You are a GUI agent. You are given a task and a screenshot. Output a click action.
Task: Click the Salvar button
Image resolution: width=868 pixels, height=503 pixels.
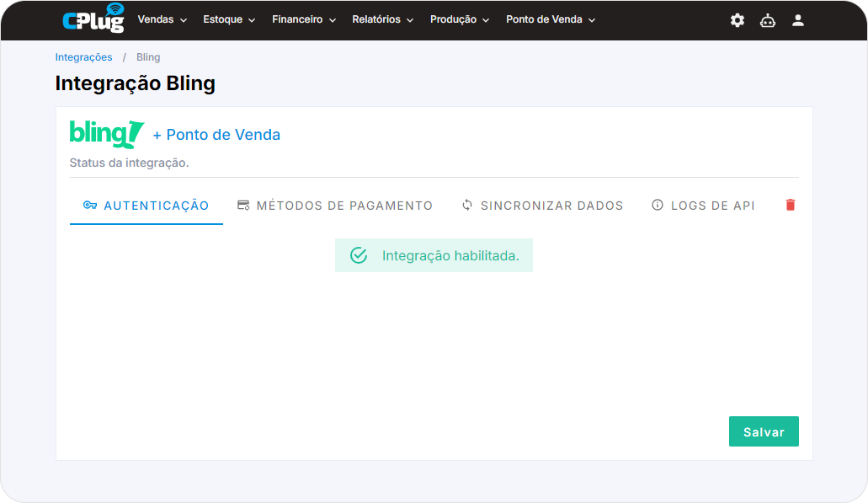point(764,431)
